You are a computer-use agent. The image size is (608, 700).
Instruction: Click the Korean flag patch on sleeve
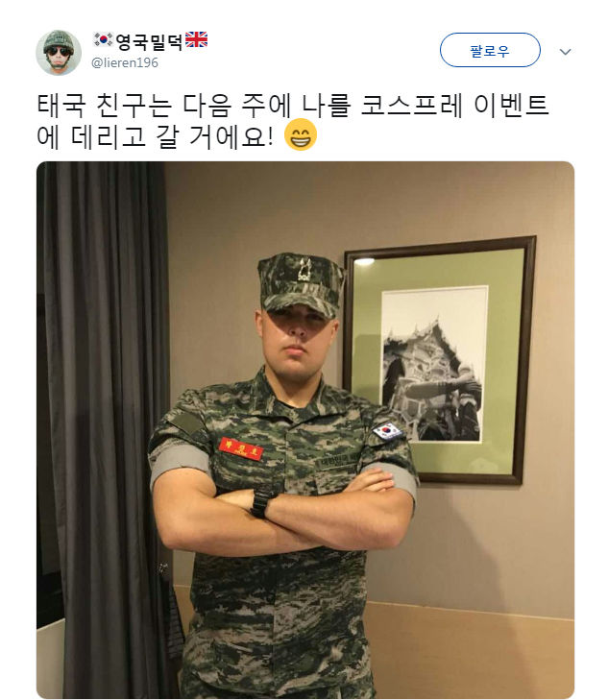(x=388, y=430)
